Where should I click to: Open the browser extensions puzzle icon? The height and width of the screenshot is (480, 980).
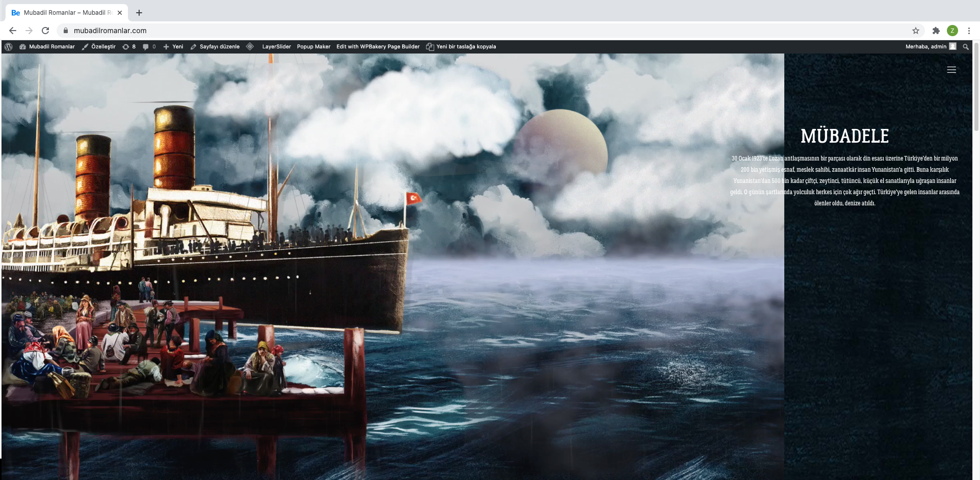(x=936, y=31)
